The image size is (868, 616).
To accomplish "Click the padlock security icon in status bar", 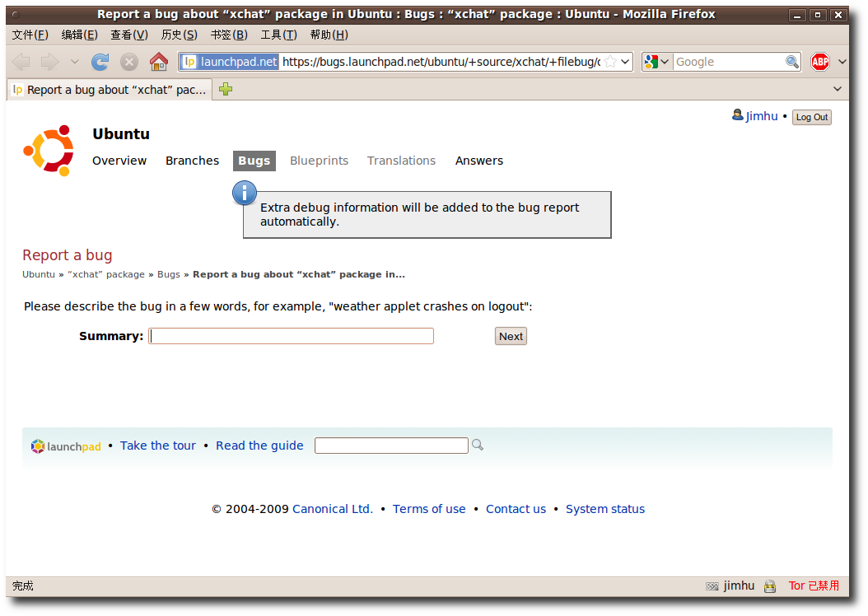I will (769, 586).
